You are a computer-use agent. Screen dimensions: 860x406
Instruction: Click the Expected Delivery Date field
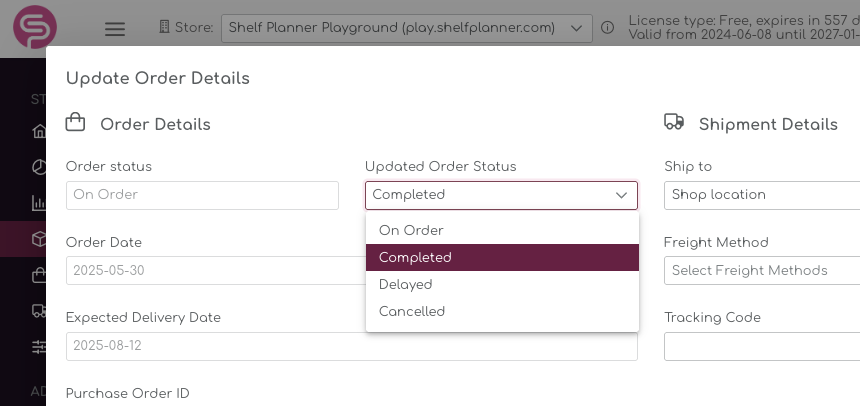click(352, 346)
